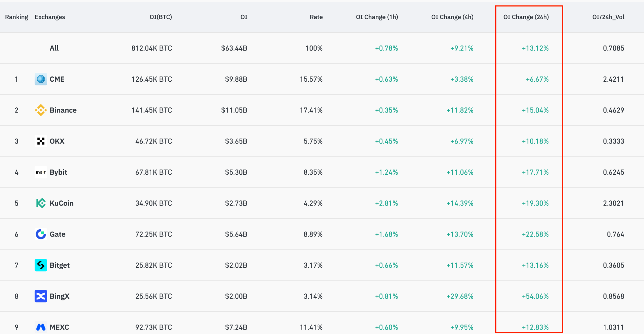This screenshot has height=334, width=644.
Task: Sort by OI Change (1h) header
Action: 377,17
